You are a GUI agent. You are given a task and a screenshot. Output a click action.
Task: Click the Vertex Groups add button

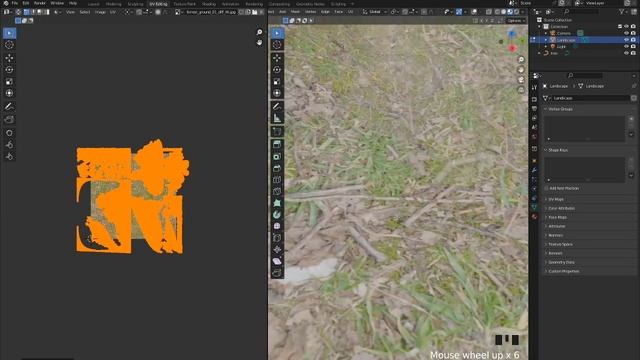(631, 119)
